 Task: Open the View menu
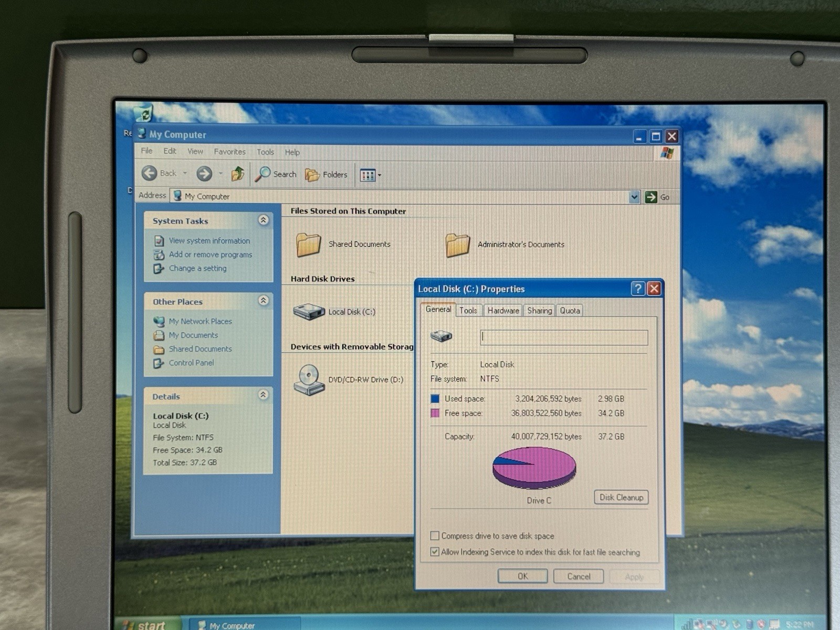click(x=195, y=152)
